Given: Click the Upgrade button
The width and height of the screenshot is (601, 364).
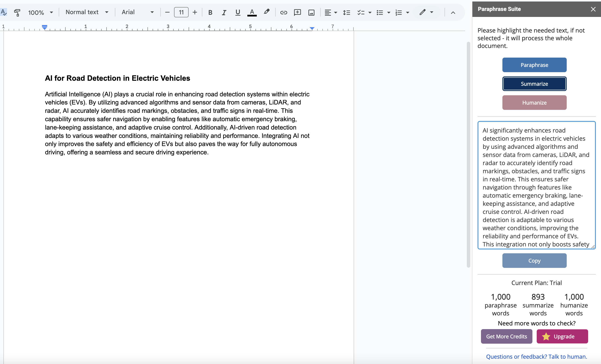Looking at the screenshot, I should 562,336.
